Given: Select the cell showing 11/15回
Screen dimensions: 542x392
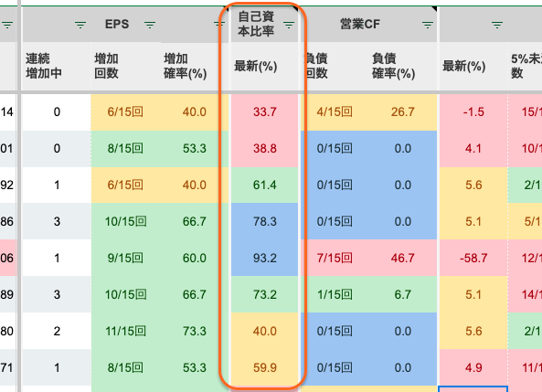Looking at the screenshot, I should [126, 331].
